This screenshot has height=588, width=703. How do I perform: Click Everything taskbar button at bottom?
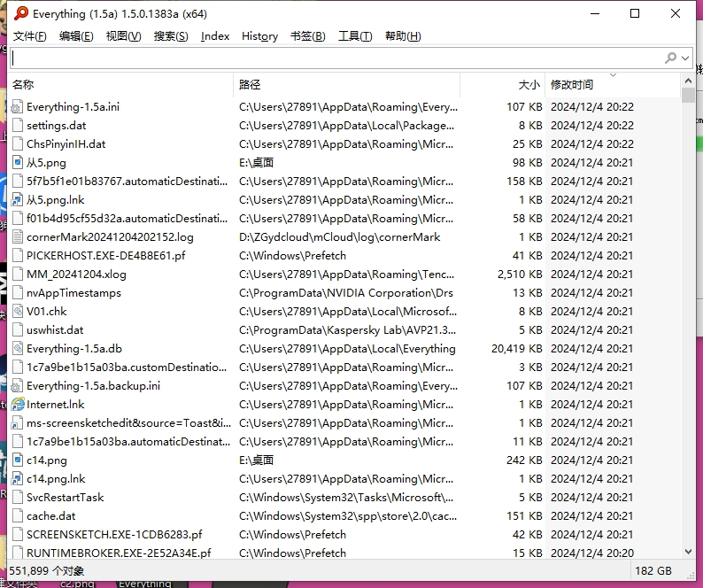point(144,584)
